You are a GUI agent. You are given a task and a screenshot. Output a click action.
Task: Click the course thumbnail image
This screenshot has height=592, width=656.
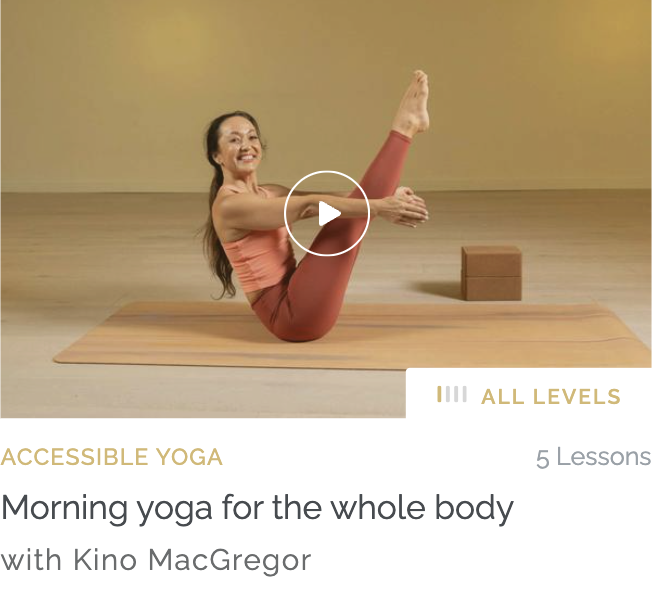pyautogui.click(x=326, y=208)
